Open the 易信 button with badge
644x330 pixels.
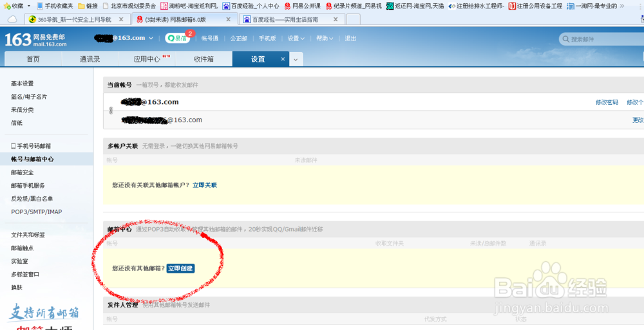pos(178,38)
